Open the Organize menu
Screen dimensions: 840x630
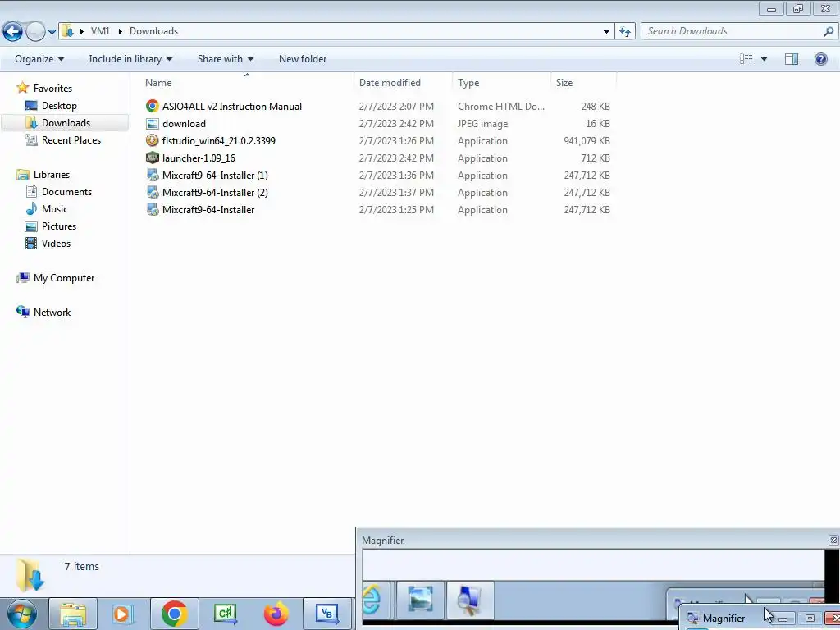[x=39, y=59]
